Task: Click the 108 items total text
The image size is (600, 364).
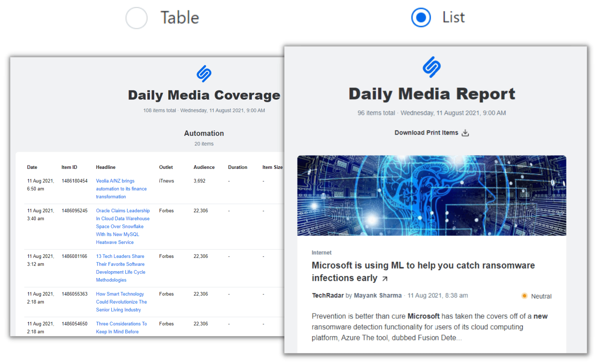Action: click(159, 111)
